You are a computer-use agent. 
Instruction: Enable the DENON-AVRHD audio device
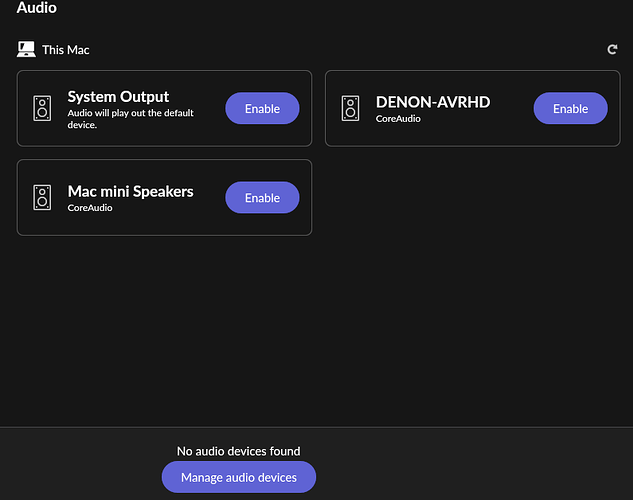(x=570, y=108)
